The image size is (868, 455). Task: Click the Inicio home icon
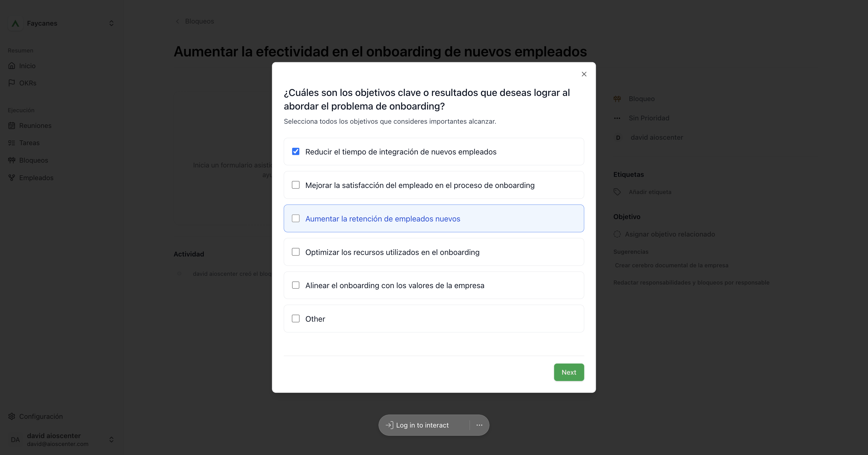[12, 65]
